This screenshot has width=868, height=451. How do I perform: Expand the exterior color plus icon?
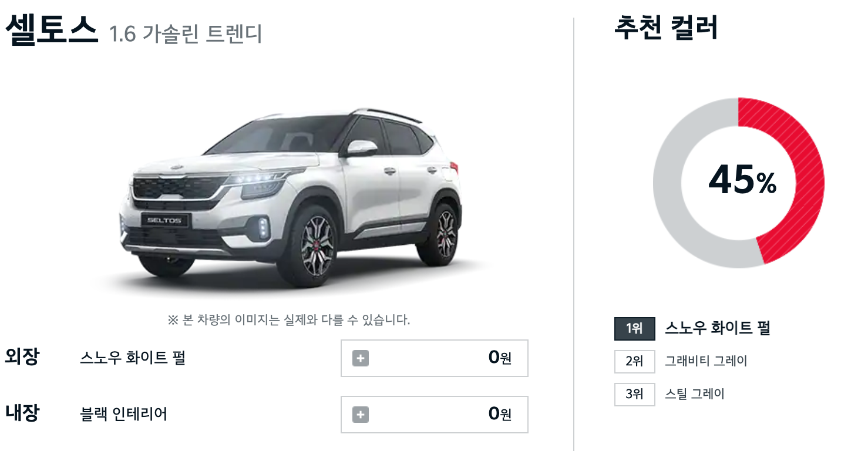coord(361,358)
